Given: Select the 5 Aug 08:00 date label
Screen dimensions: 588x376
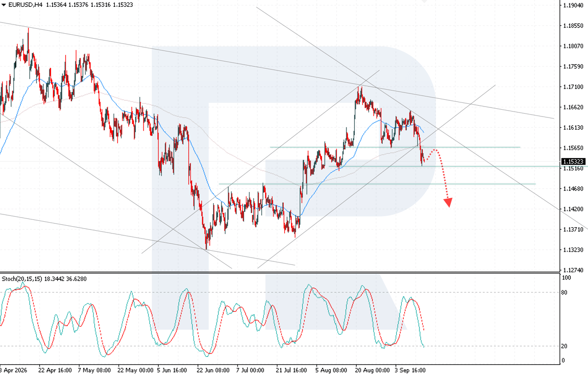Looking at the screenshot, I should pyautogui.click(x=332, y=371).
